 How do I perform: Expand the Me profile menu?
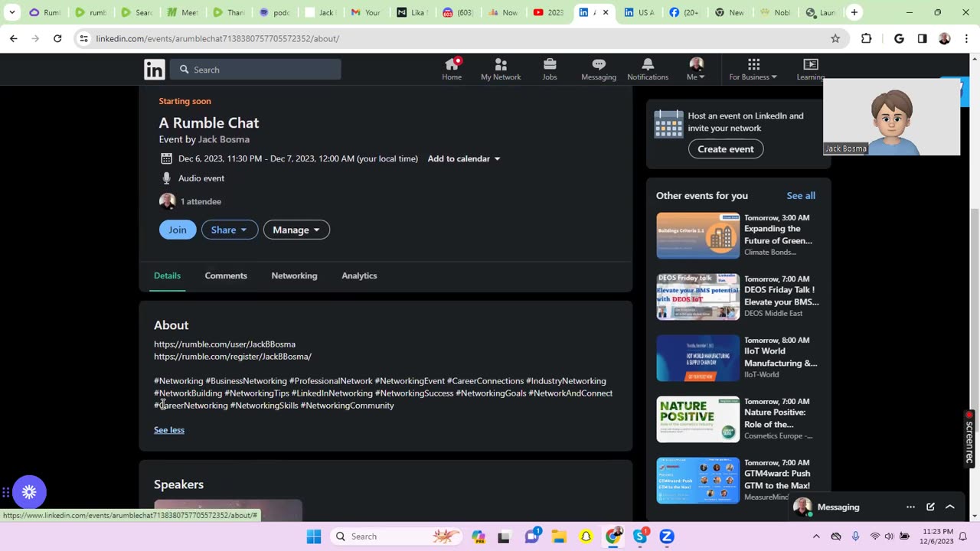[x=696, y=69]
